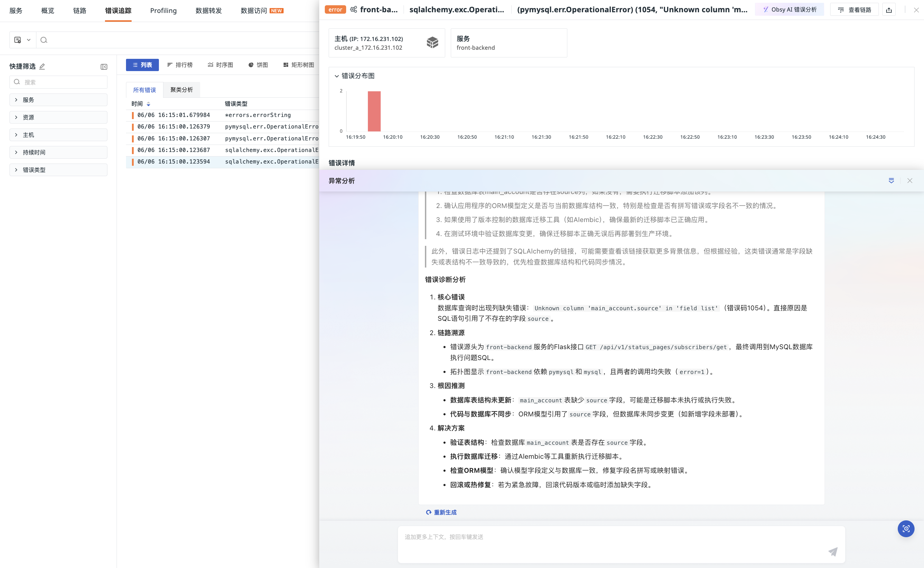The height and width of the screenshot is (568, 924).
Task: Open the 数据访问 NEW navigation tab
Action: click(x=262, y=11)
